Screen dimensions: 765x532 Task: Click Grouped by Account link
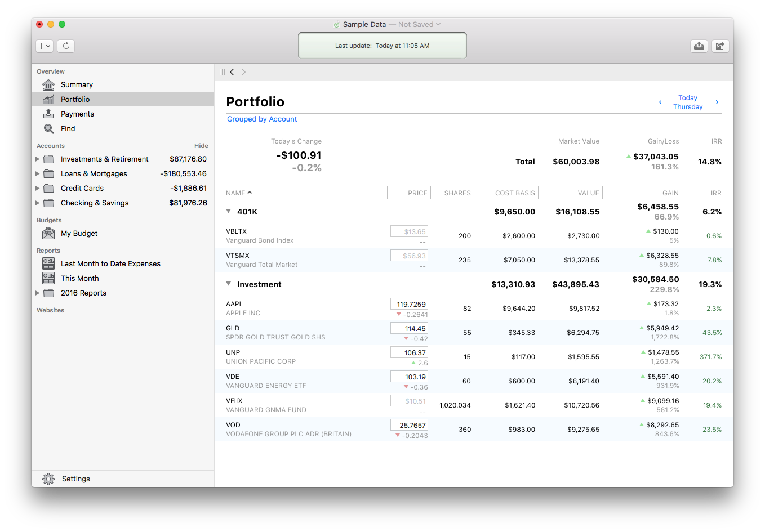262,119
